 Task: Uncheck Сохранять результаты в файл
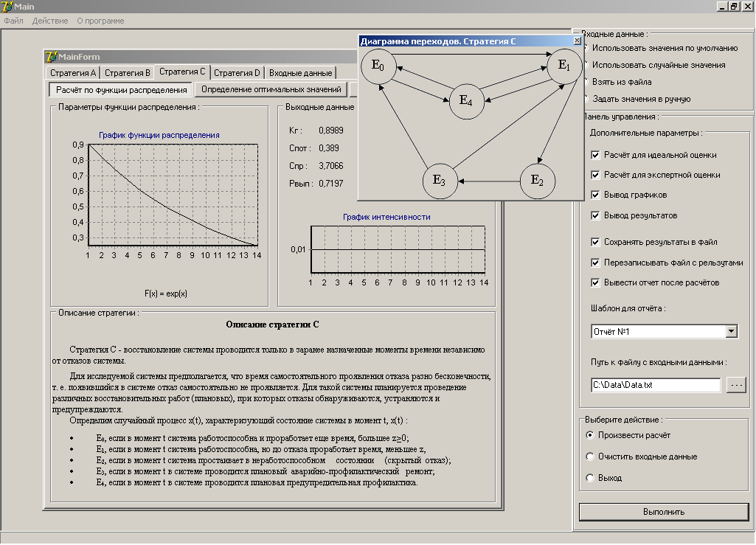(x=595, y=242)
